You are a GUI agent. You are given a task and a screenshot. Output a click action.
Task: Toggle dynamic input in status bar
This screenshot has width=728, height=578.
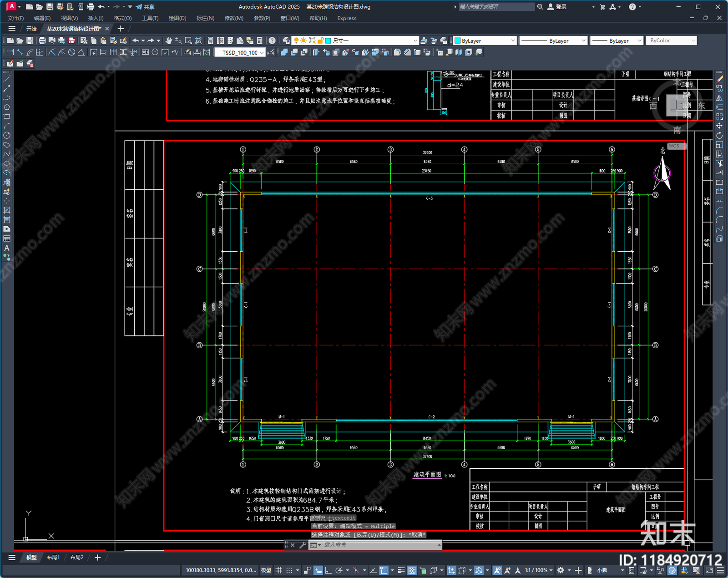click(318, 570)
